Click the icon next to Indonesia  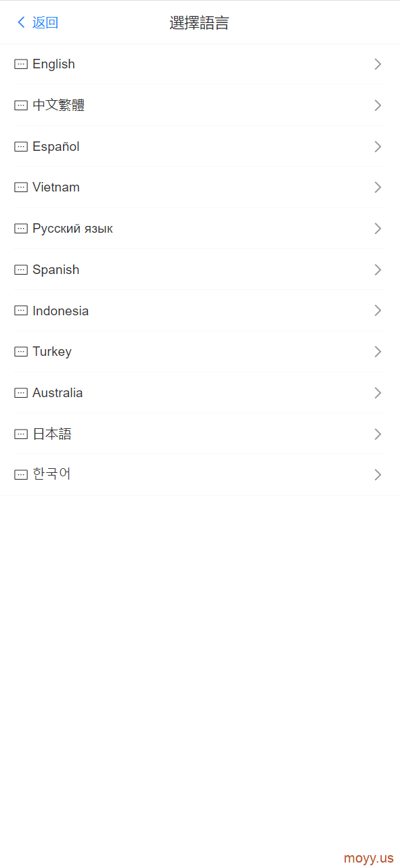(x=21, y=311)
